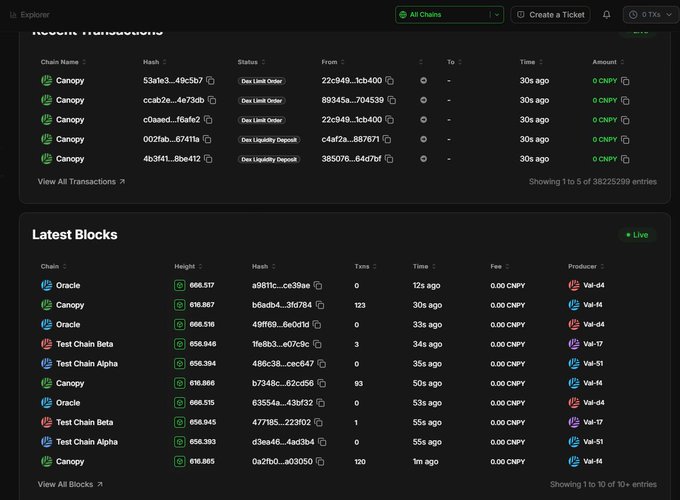
Task: Click Dex Liquidity Deposit badge for 002fab
Action: click(x=269, y=140)
